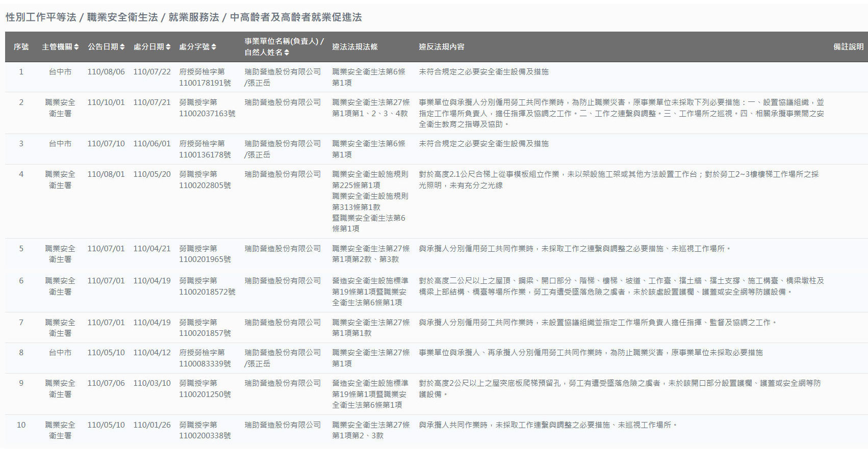
Task: Click 職業安全衛生署 in row 2
Action: [x=60, y=108]
